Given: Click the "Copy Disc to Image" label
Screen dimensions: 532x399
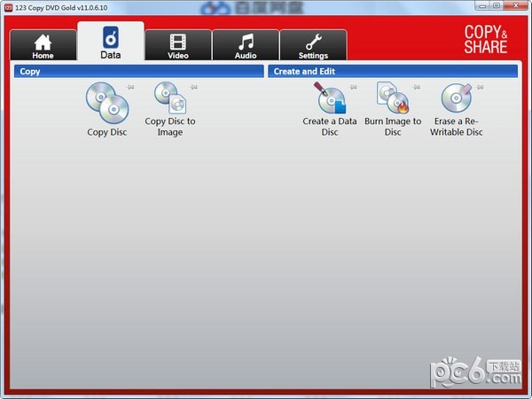Looking at the screenshot, I should (x=170, y=127).
